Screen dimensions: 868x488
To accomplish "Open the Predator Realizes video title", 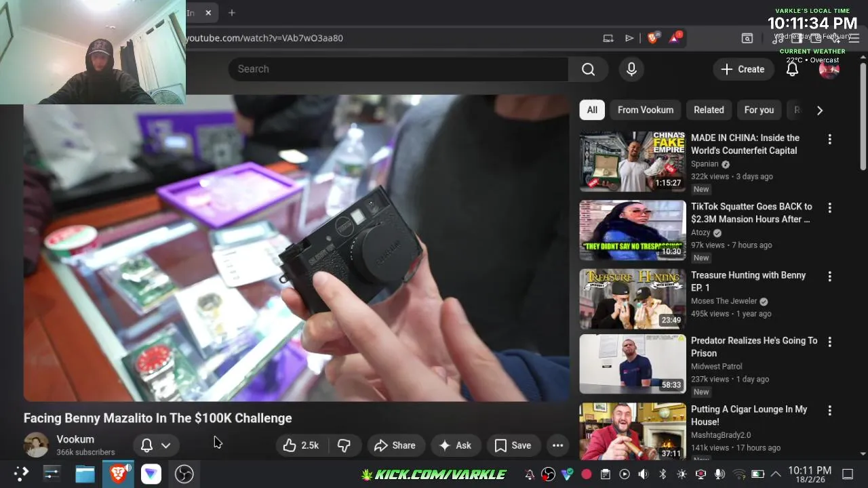I will tap(754, 347).
